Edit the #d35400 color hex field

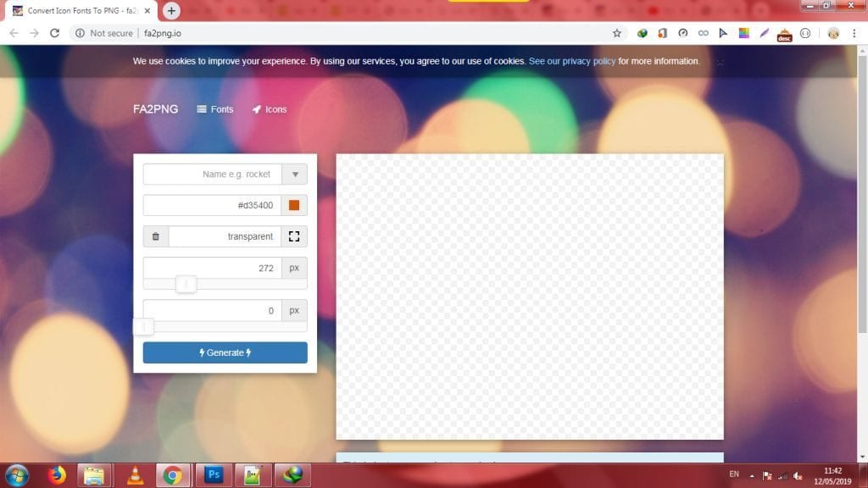click(x=213, y=205)
